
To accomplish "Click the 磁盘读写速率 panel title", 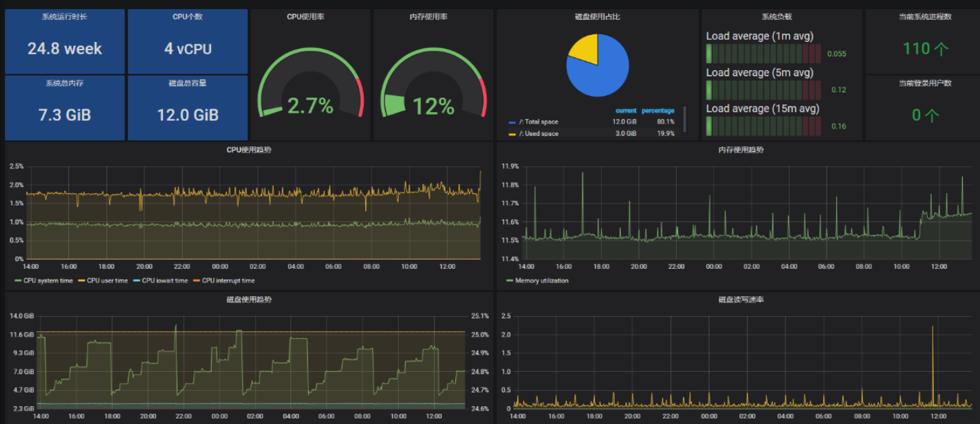I will 741,300.
